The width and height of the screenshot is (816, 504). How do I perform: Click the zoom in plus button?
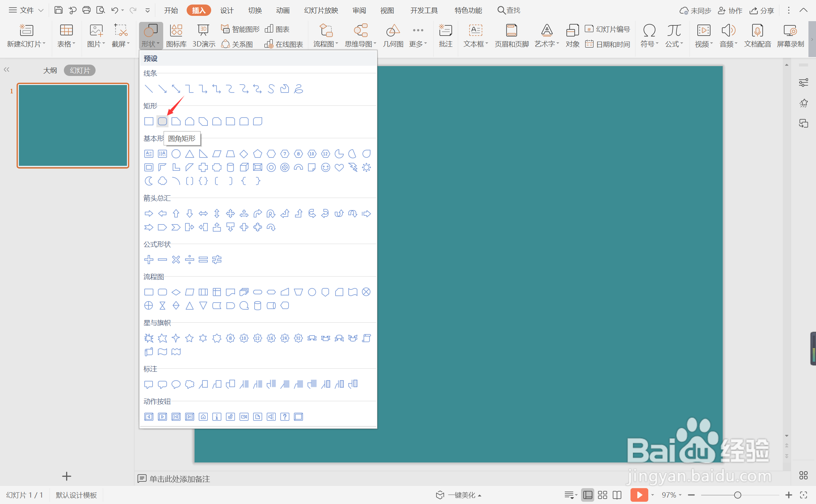click(789, 495)
